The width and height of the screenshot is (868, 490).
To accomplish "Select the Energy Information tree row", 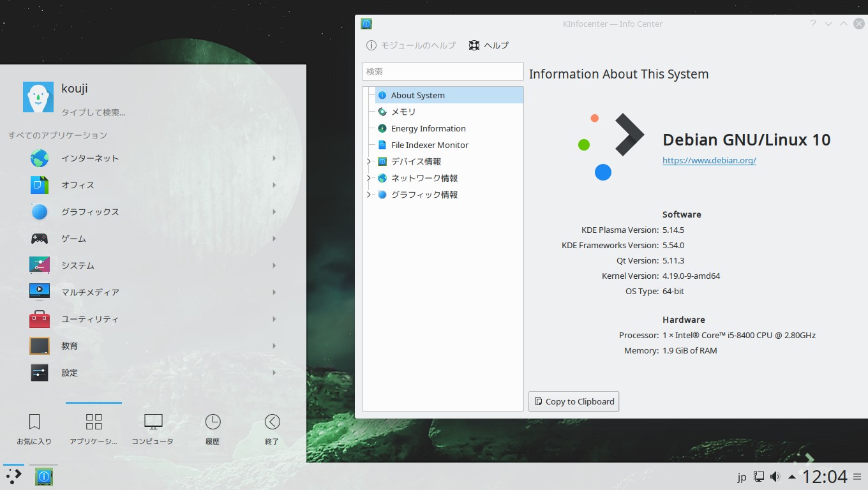I will [449, 128].
